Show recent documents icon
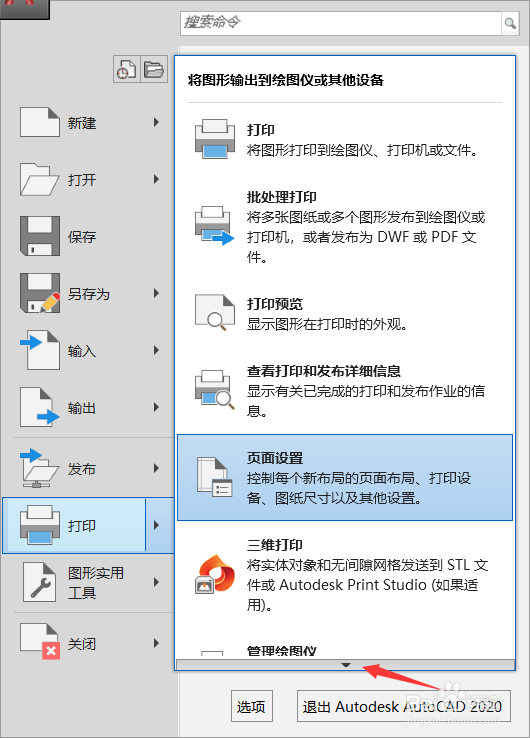The image size is (530, 738). [127, 69]
